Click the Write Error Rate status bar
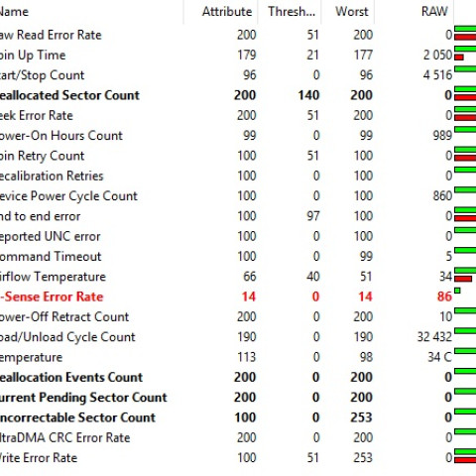This screenshot has width=476, height=476. pyautogui.click(x=465, y=456)
